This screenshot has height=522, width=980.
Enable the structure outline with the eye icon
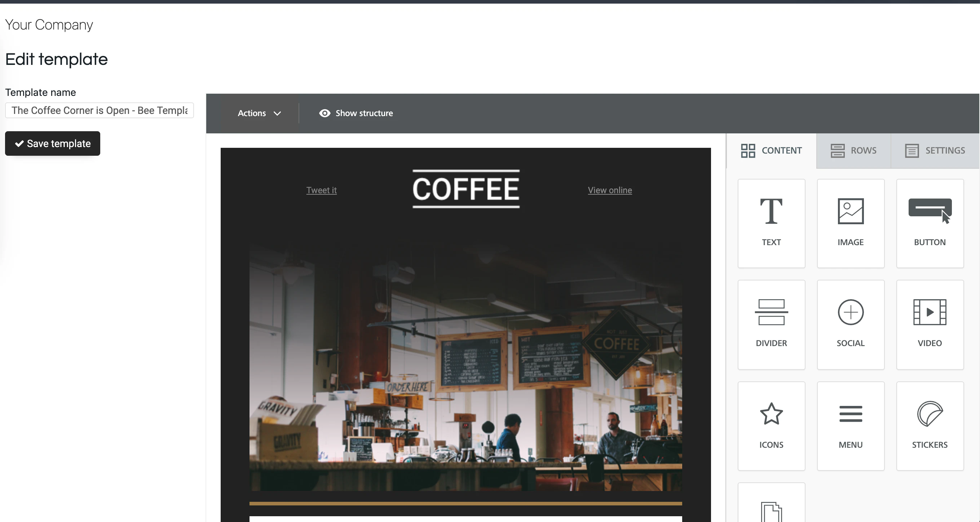[x=325, y=113]
